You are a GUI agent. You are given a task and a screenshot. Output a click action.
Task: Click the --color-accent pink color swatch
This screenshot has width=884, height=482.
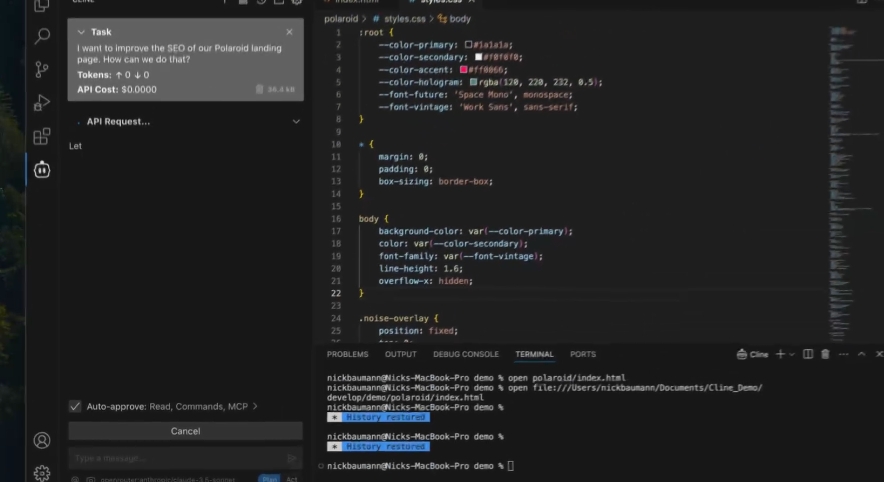[x=463, y=70]
